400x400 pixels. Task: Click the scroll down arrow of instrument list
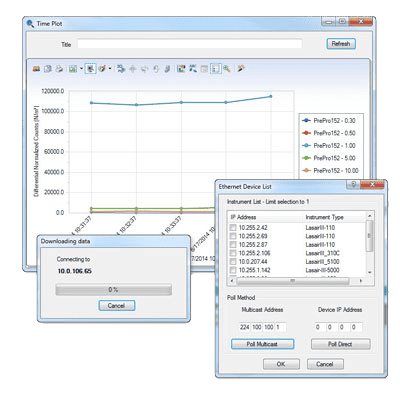coord(369,273)
